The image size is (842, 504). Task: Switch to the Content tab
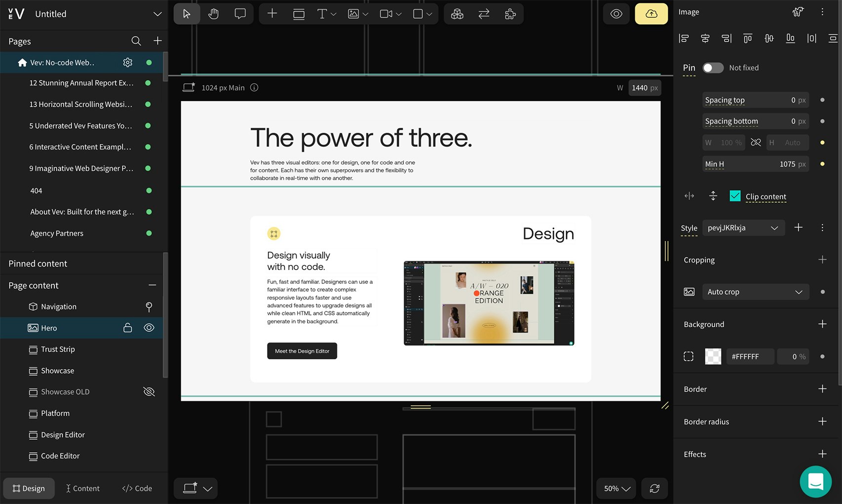(83, 488)
